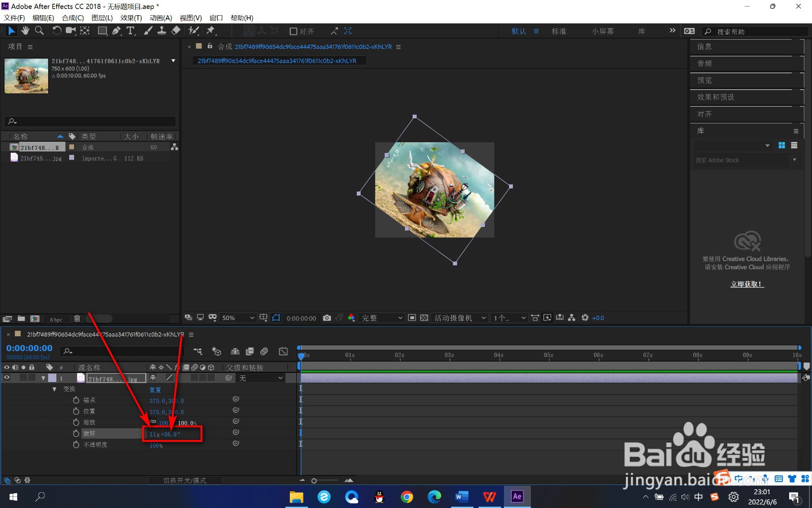Toggle stopwatch for 缩放 property
The image size is (812, 508).
pos(76,423)
